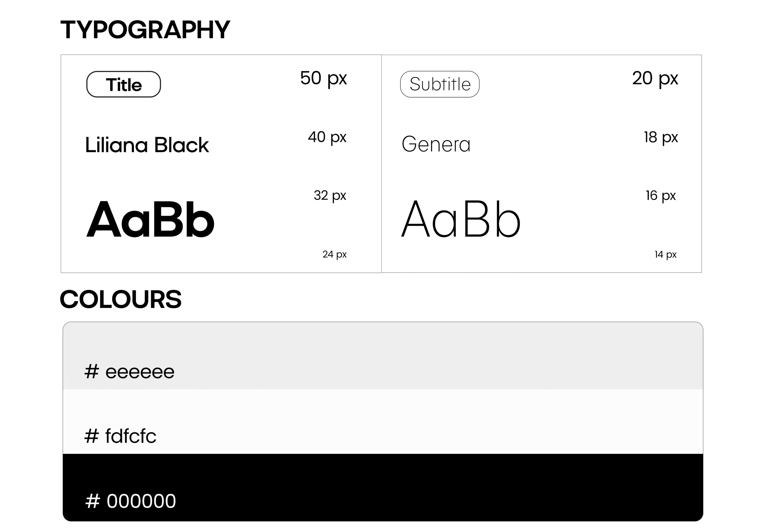Image resolution: width=766 pixels, height=532 pixels.
Task: Click the bold AaBb type sample
Action: pyautogui.click(x=150, y=219)
